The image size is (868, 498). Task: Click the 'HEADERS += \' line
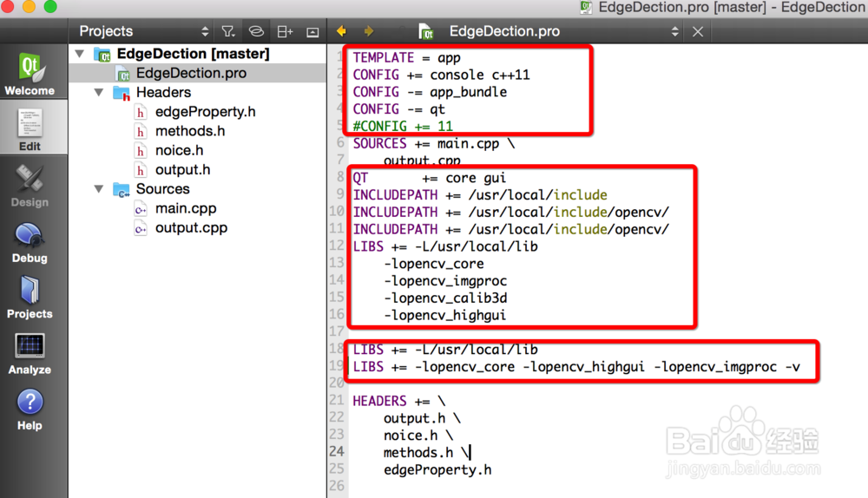[x=399, y=401]
